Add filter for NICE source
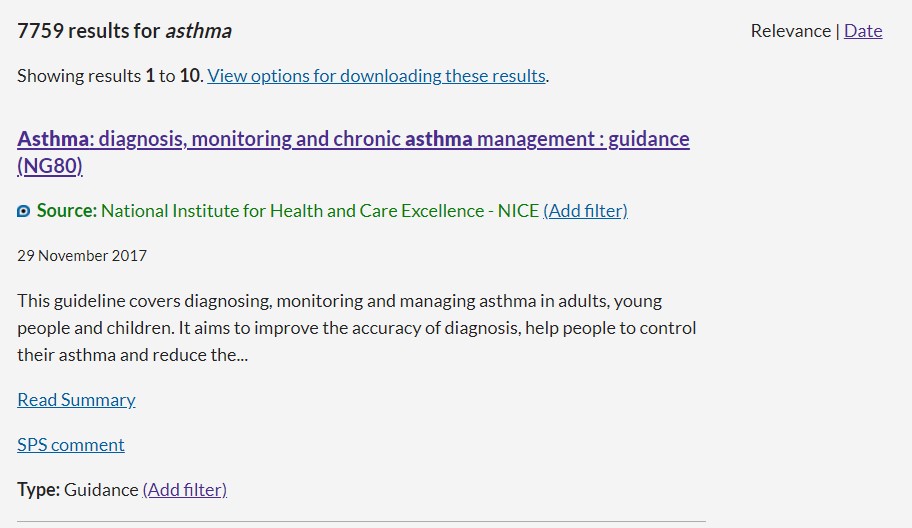 point(585,211)
